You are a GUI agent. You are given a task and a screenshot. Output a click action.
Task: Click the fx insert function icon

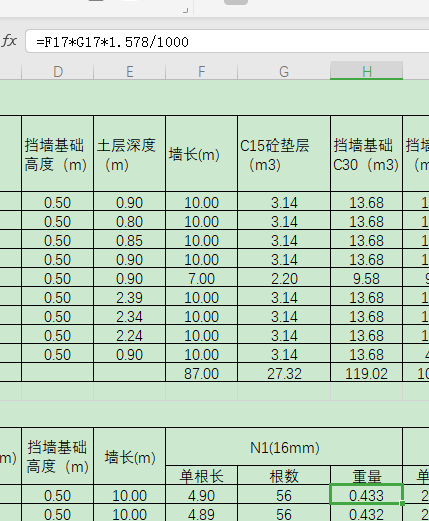click(9, 41)
